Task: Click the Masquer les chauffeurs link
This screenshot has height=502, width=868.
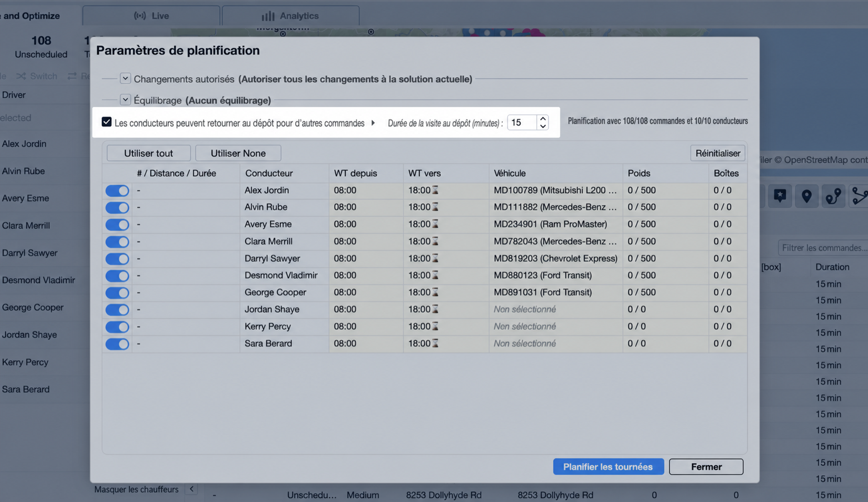Action: pyautogui.click(x=136, y=489)
